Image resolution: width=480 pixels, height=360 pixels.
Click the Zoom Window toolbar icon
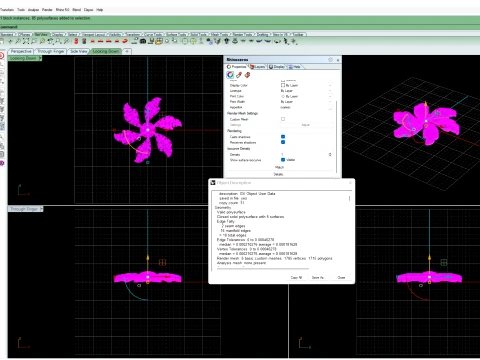34,41
